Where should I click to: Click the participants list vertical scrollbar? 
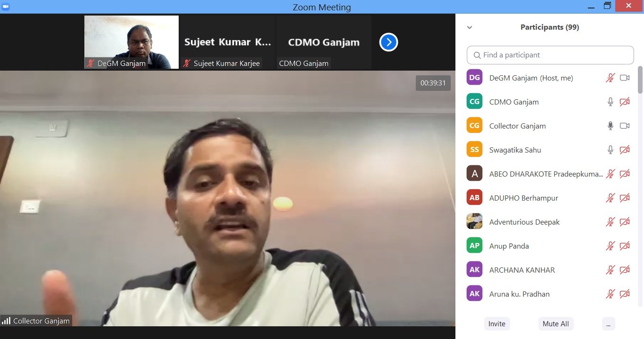[x=640, y=80]
